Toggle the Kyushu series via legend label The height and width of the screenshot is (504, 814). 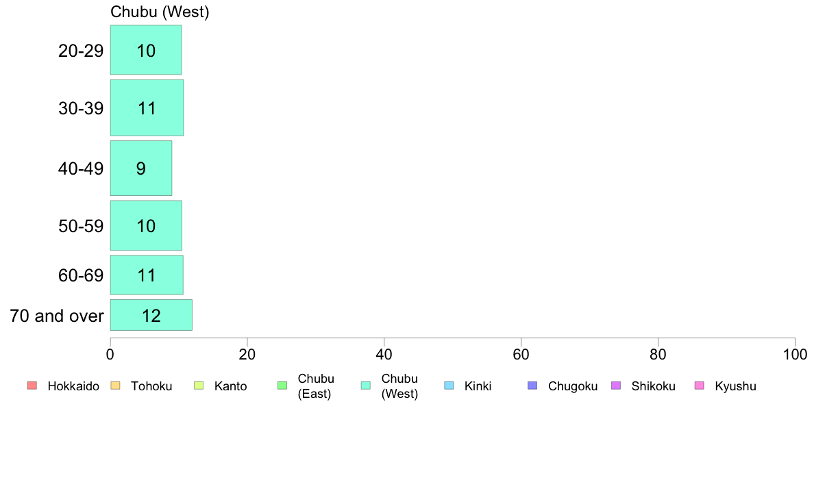[x=735, y=386]
